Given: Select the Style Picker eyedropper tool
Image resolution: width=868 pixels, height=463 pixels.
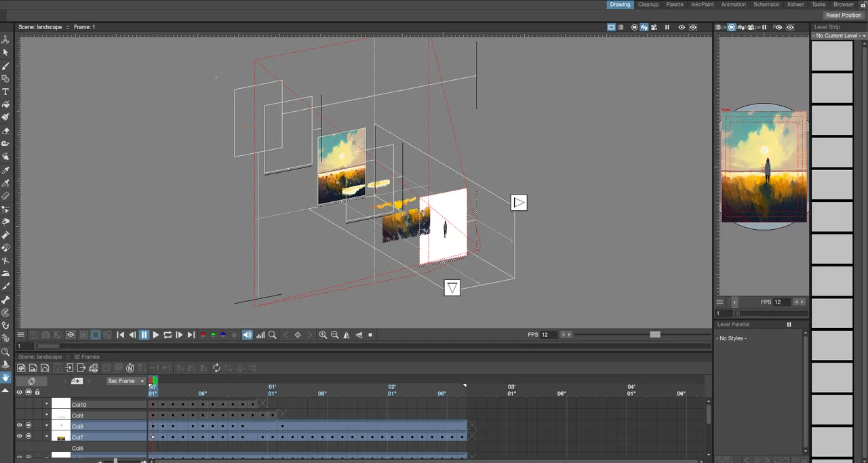Looking at the screenshot, I should 5,170.
